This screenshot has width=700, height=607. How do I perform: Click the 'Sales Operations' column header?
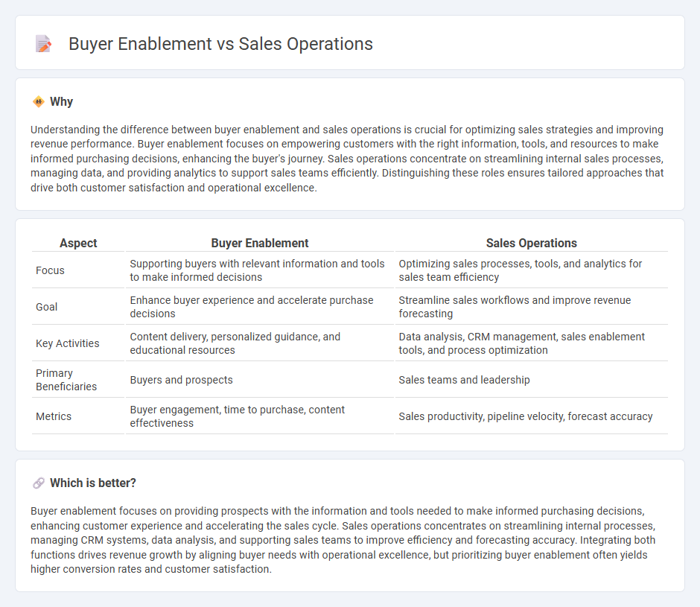pyautogui.click(x=531, y=243)
